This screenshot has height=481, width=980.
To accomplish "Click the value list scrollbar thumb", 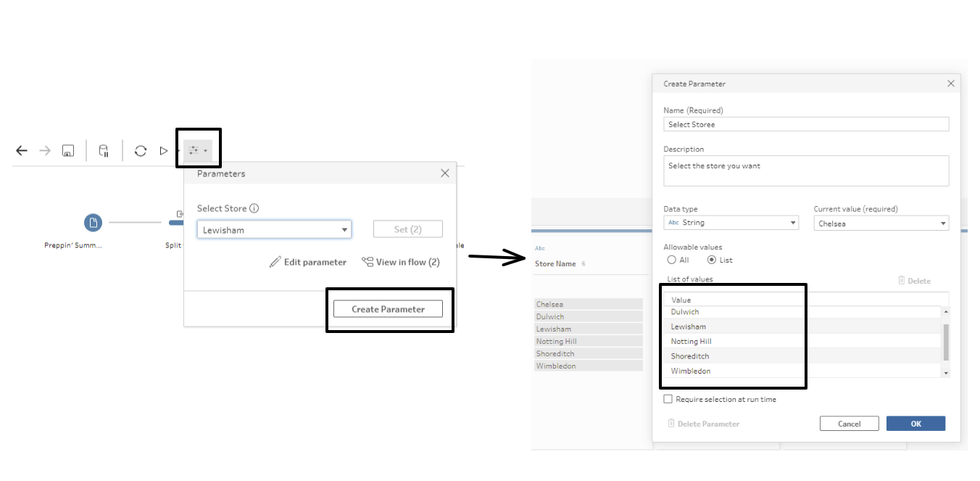I will point(945,342).
